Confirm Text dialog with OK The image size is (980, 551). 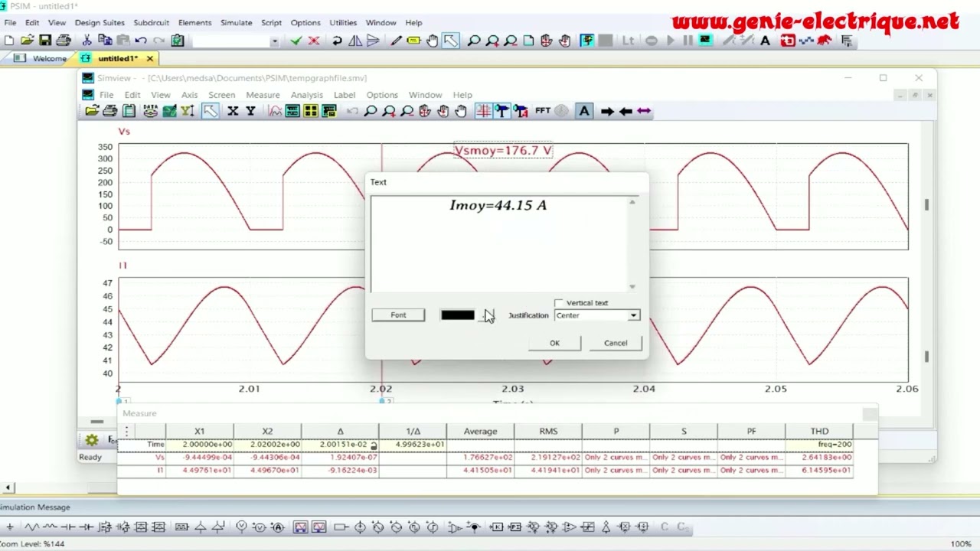554,343
